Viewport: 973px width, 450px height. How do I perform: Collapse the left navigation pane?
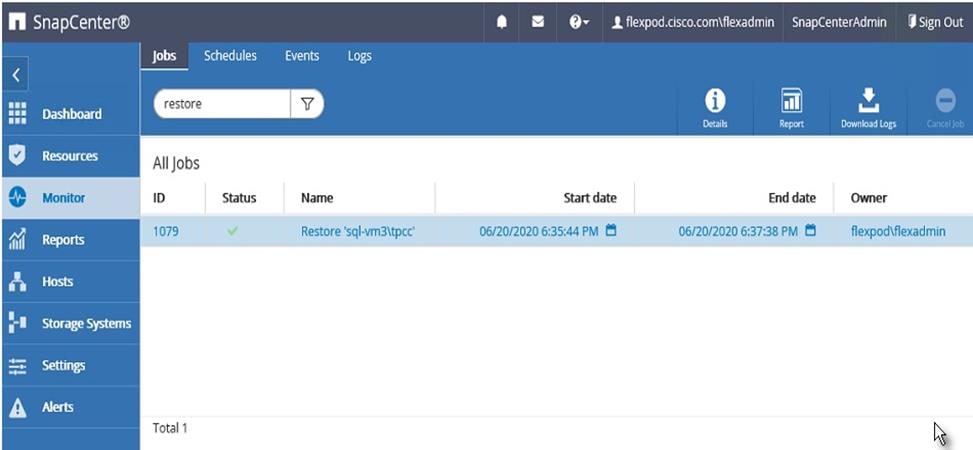coord(17,76)
